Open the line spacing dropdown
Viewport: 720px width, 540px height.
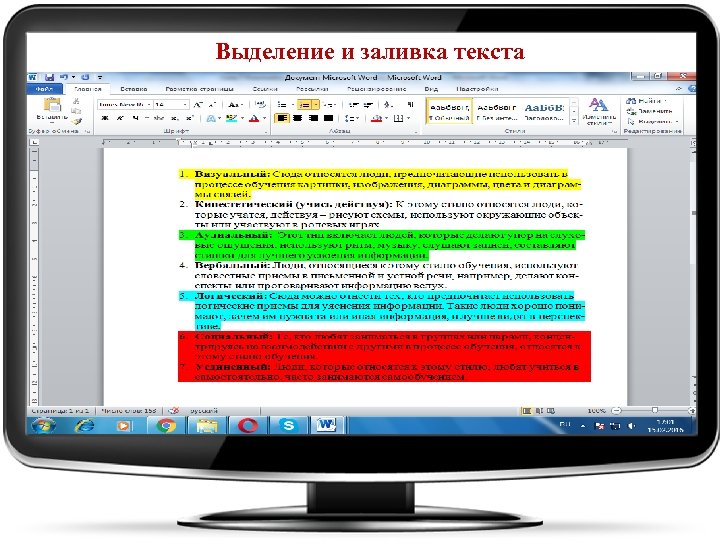coord(351,118)
